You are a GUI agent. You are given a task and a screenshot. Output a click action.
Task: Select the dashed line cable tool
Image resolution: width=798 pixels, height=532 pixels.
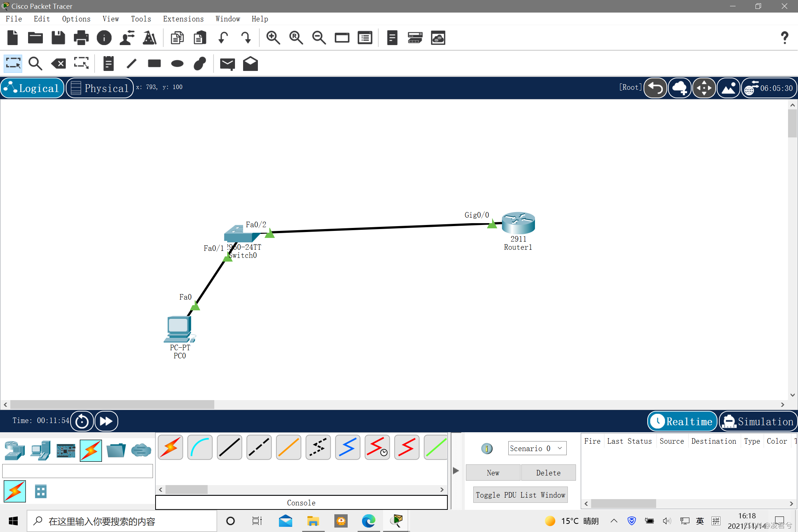click(259, 447)
